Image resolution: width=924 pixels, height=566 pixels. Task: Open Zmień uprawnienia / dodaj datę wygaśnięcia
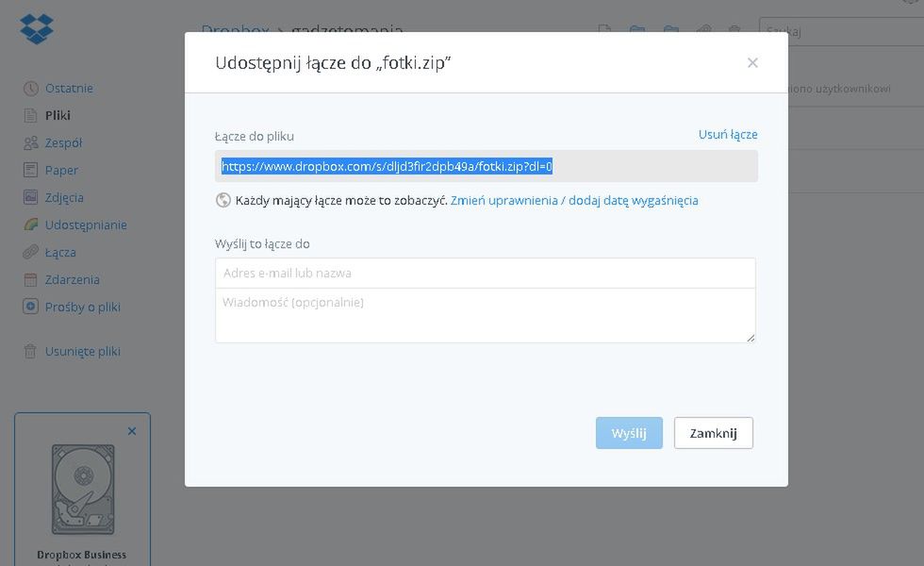click(574, 200)
